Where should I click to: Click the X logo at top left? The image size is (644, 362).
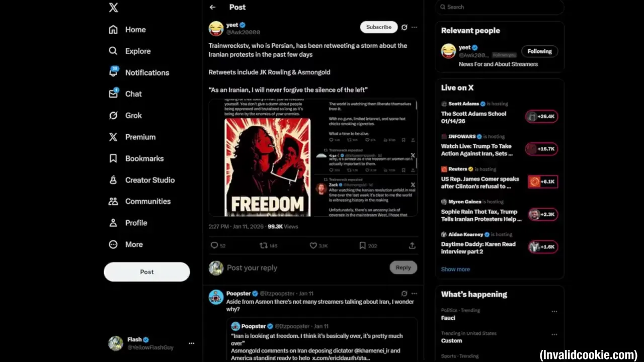(x=114, y=8)
